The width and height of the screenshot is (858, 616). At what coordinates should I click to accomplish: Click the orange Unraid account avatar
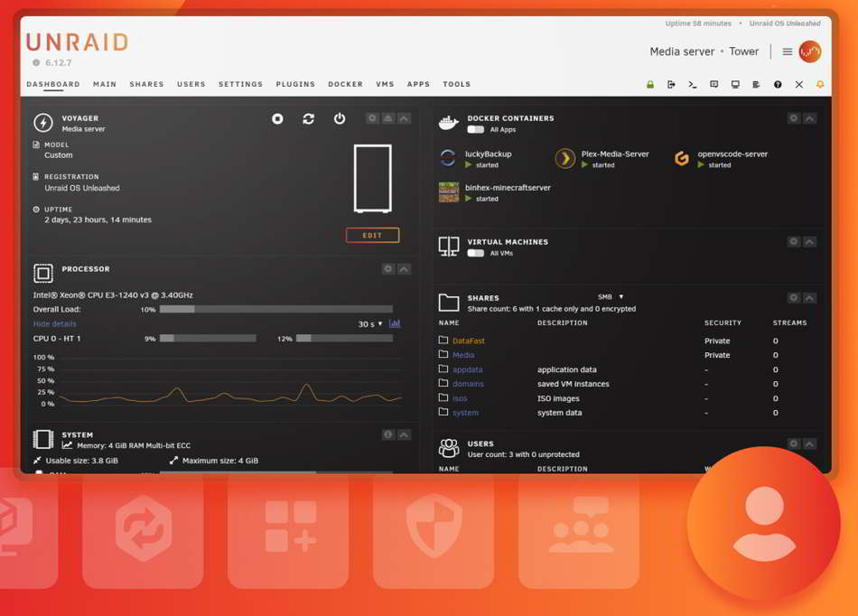tap(810, 51)
